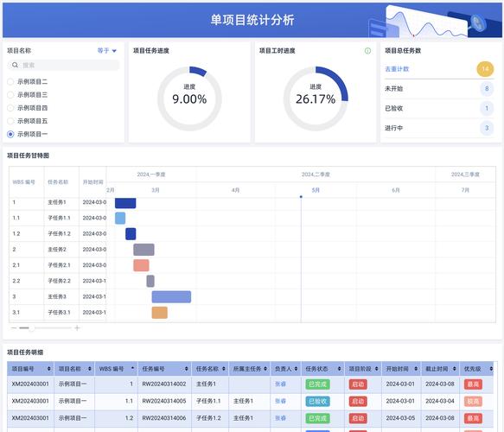
Task: Click the 已验收 status tag for 子任务1.1
Action: coord(317,401)
